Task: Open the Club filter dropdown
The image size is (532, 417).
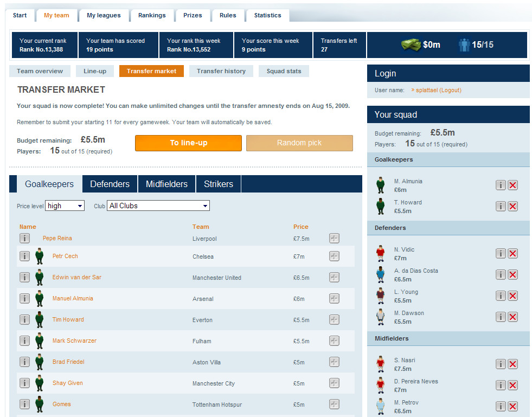Action: click(158, 206)
